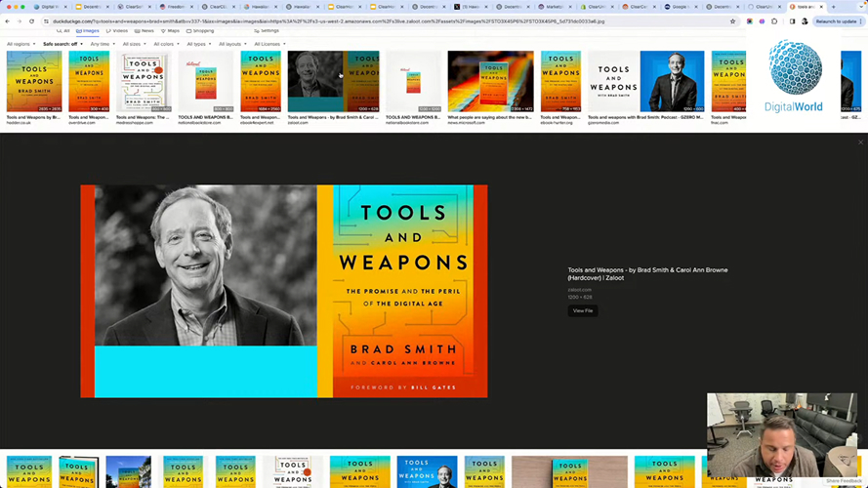Select the first Tools and Weapons thumbnail

pos(34,81)
